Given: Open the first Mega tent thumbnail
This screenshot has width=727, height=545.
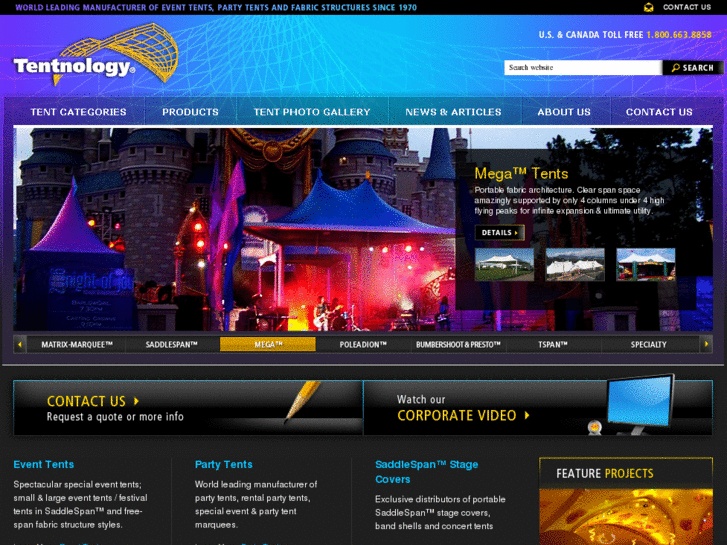Looking at the screenshot, I should 504,264.
